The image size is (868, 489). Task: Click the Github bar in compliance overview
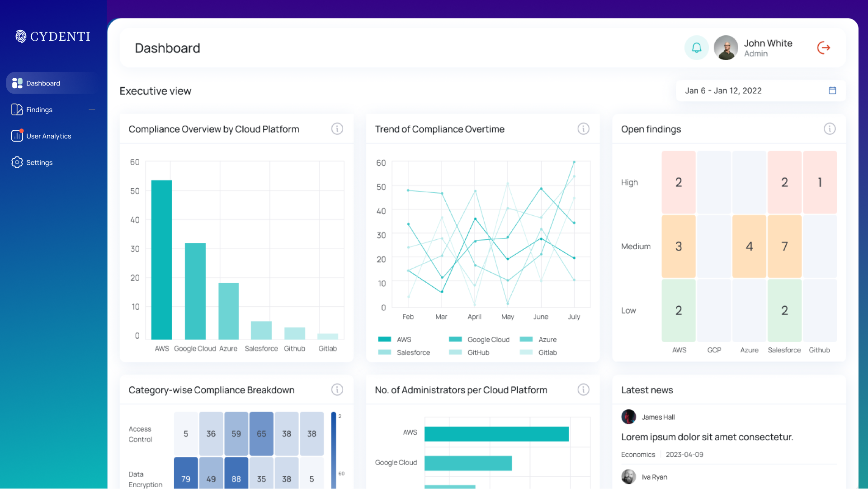[x=295, y=333]
